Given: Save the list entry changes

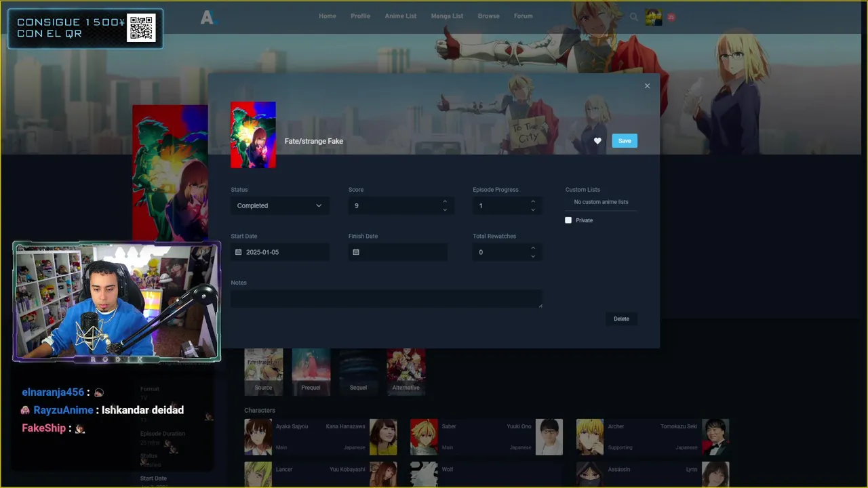Looking at the screenshot, I should [x=625, y=141].
